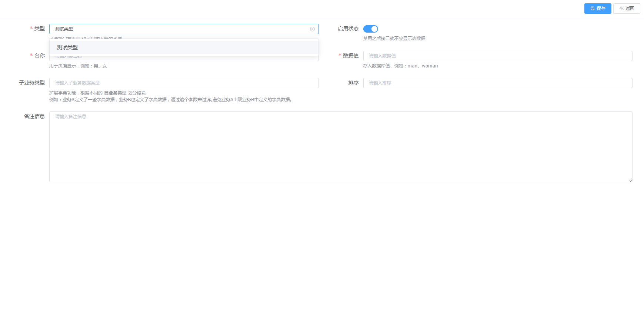Click the 子业务类型 input field
The image size is (644, 325).
(184, 83)
